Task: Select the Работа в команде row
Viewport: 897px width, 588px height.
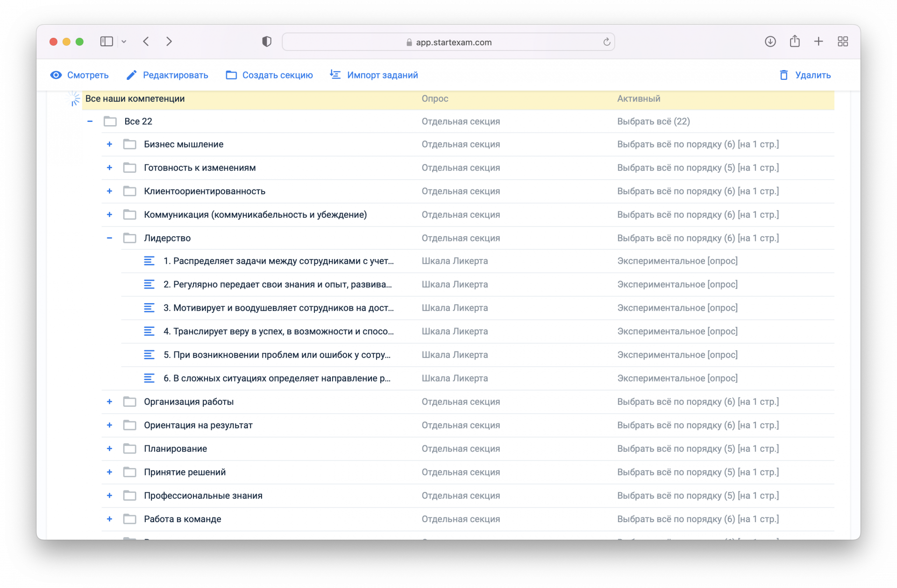Action: (x=183, y=519)
